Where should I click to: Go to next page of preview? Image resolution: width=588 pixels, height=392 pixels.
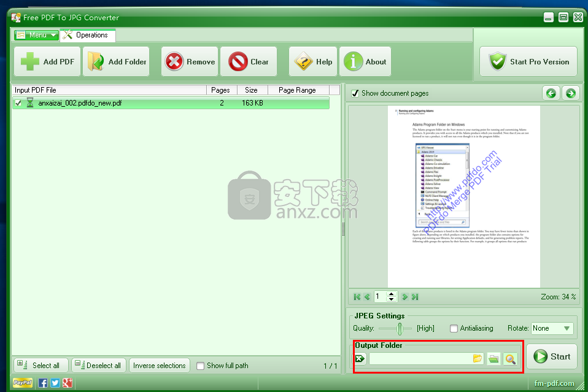[404, 297]
